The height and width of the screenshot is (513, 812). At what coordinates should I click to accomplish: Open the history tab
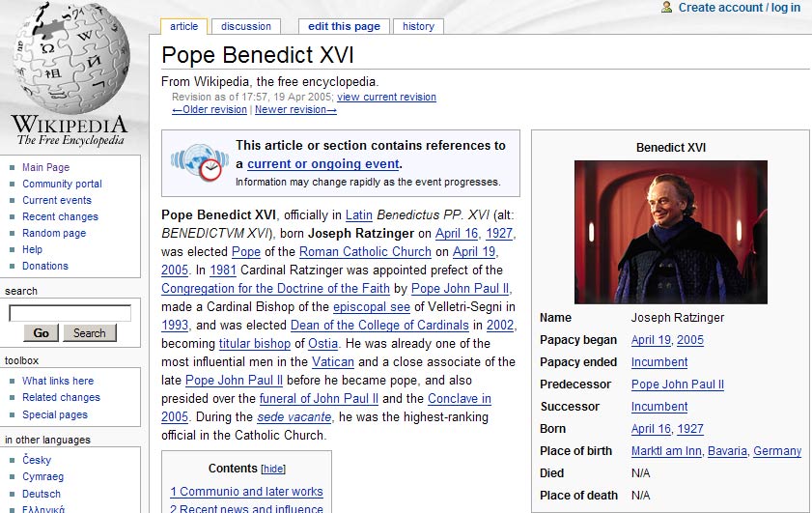tap(418, 26)
